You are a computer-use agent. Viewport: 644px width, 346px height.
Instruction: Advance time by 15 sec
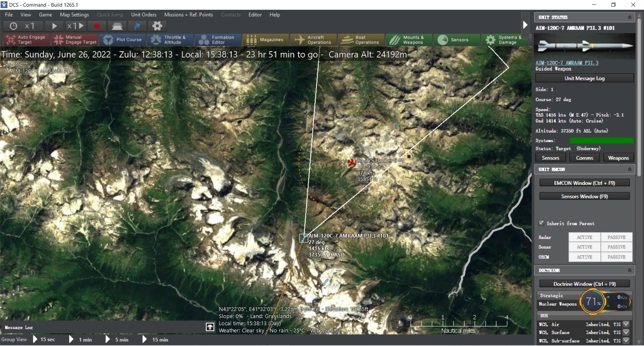pyautogui.click(x=44, y=339)
